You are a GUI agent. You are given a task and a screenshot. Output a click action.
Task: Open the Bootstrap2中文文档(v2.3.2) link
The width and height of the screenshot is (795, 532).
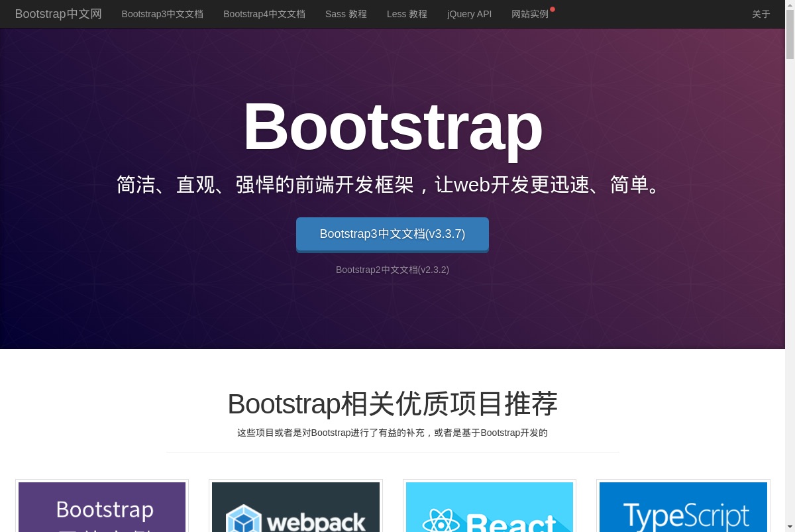(x=392, y=270)
